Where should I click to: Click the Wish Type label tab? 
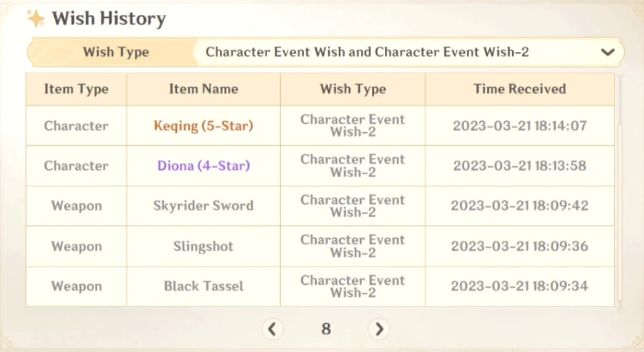point(116,52)
